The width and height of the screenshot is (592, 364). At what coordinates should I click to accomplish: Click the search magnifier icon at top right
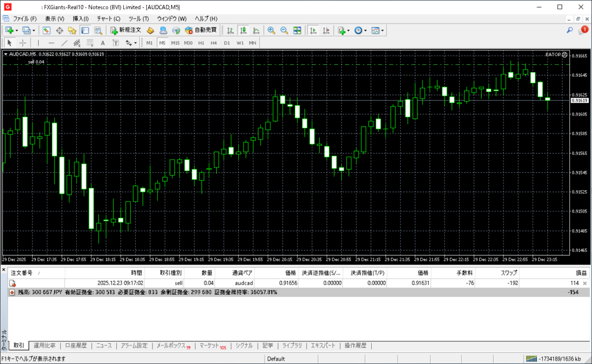click(x=570, y=30)
